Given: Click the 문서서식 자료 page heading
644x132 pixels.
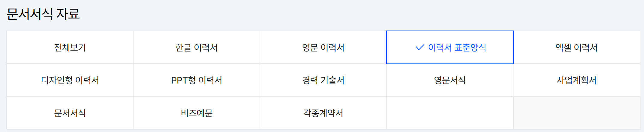Looking at the screenshot, I should 43,14.
